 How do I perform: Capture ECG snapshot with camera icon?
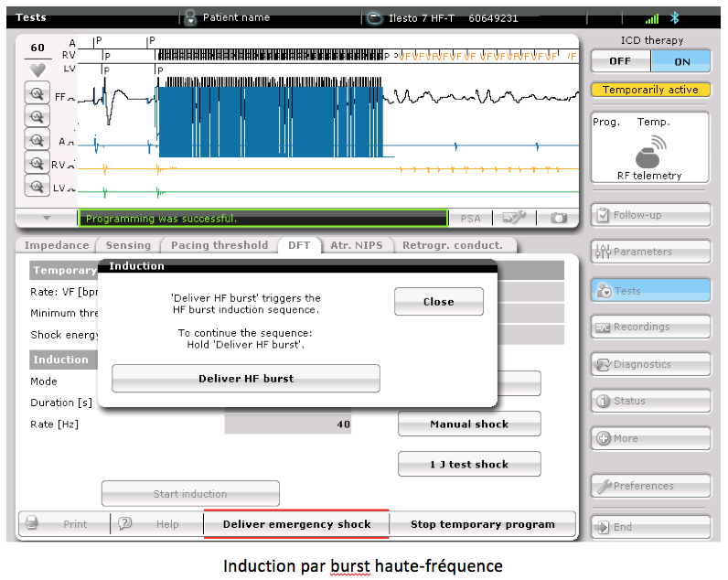point(558,218)
